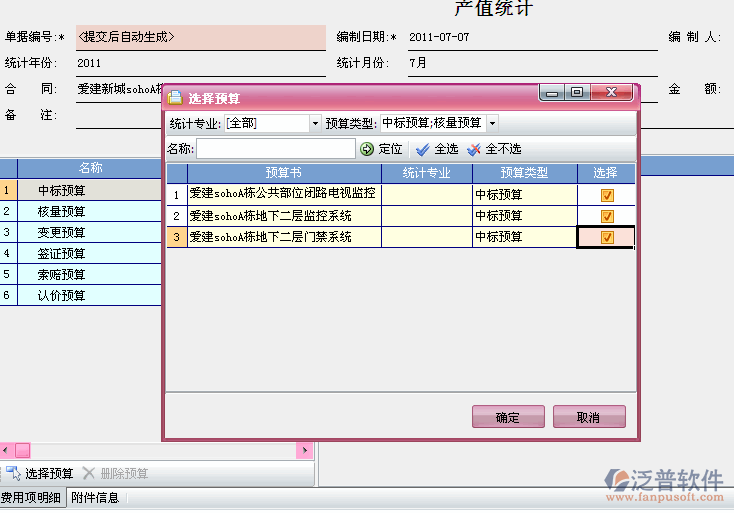Click the 全不选 deselect-all icon
This screenshot has height=513, width=734.
[474, 149]
